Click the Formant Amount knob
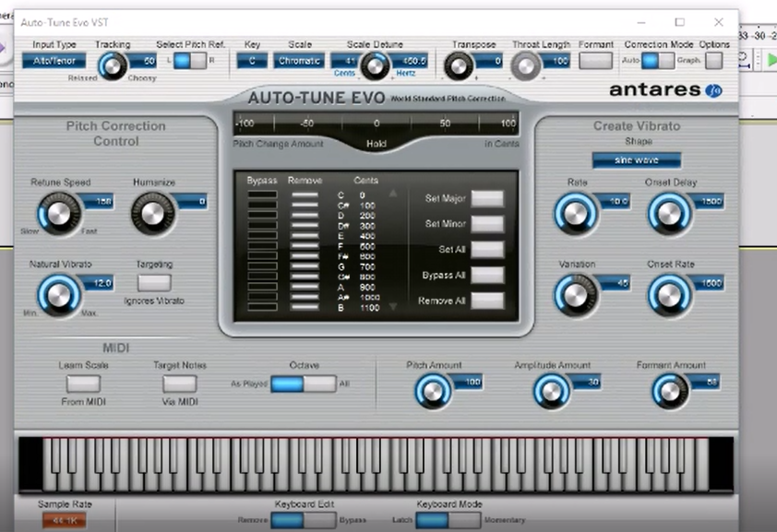Image resolution: width=777 pixels, height=532 pixels. pos(670,392)
